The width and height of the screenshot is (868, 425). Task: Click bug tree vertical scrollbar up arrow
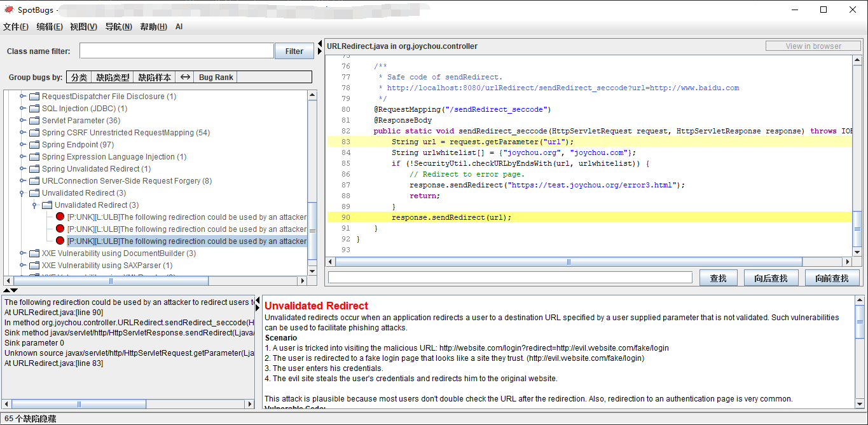pos(312,95)
